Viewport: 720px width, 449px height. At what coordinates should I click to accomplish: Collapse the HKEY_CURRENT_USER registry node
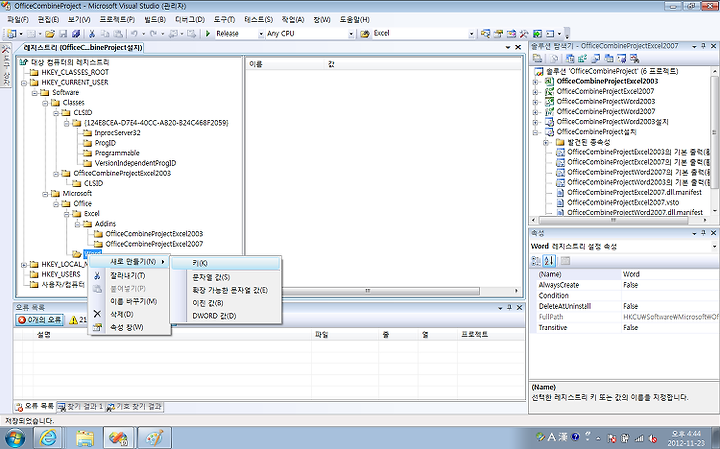(x=23, y=83)
